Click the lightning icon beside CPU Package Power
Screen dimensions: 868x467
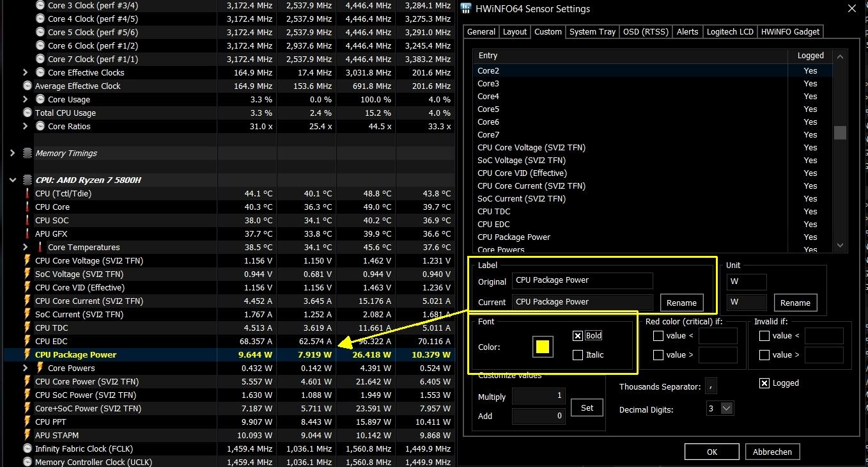pos(27,354)
